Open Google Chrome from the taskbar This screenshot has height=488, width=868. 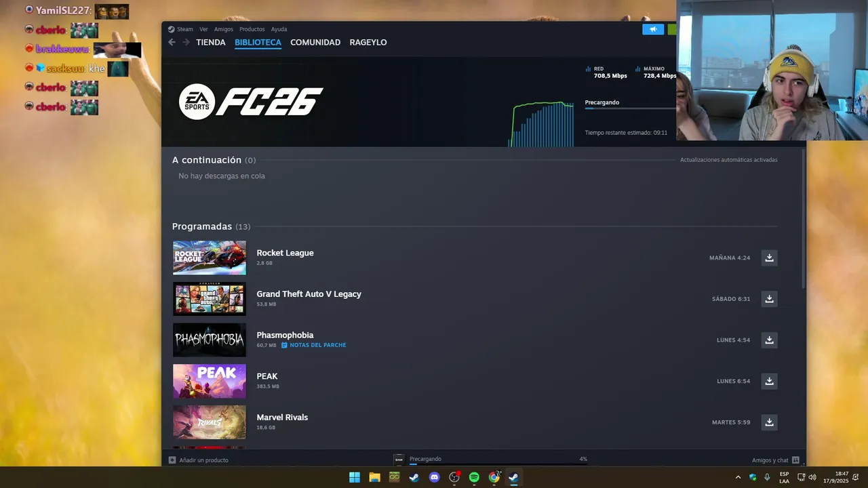494,477
